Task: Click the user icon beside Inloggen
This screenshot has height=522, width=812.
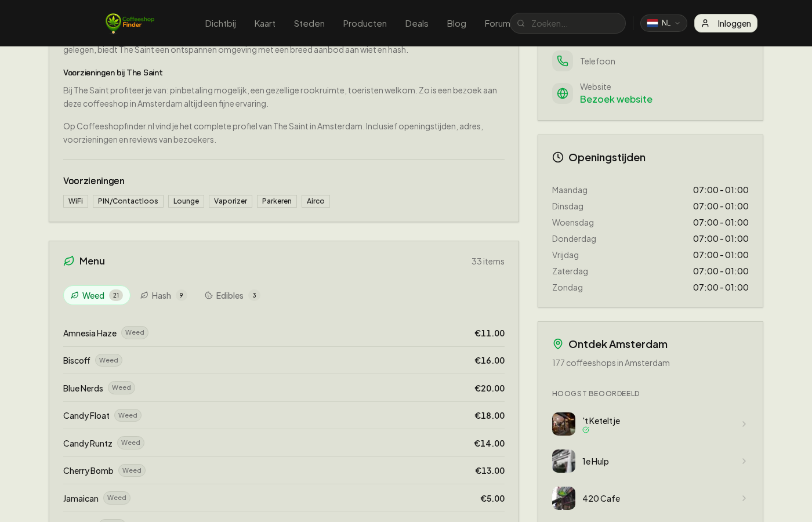Action: [x=705, y=23]
